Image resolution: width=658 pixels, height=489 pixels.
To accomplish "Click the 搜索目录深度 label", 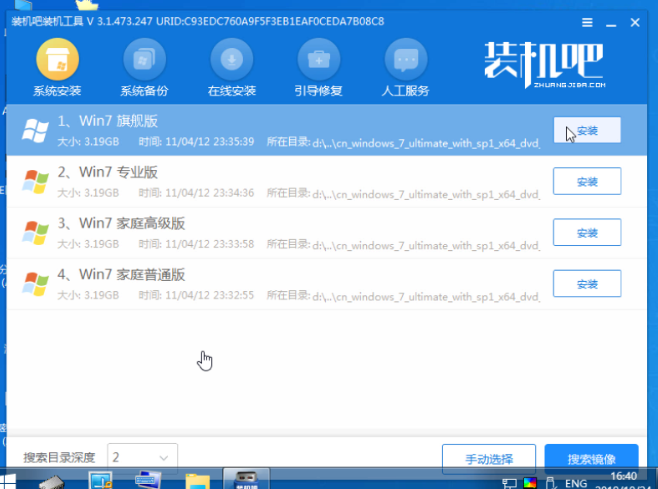I will [59, 458].
